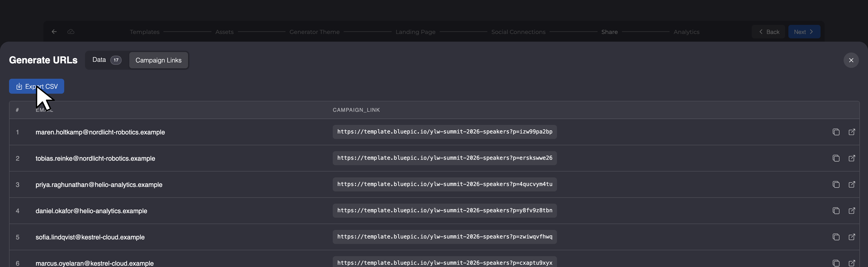This screenshot has width=868, height=267.
Task: Go Back to previous wizard step
Action: click(769, 32)
